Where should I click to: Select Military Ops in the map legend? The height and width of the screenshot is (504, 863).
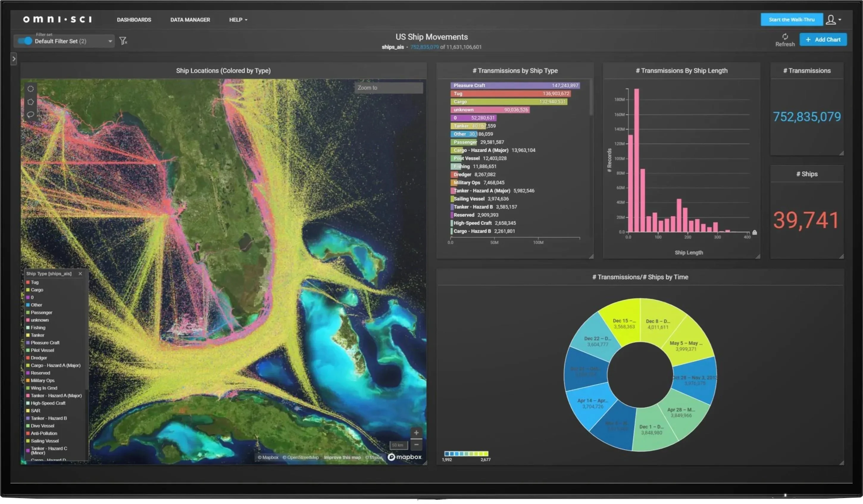(x=43, y=381)
